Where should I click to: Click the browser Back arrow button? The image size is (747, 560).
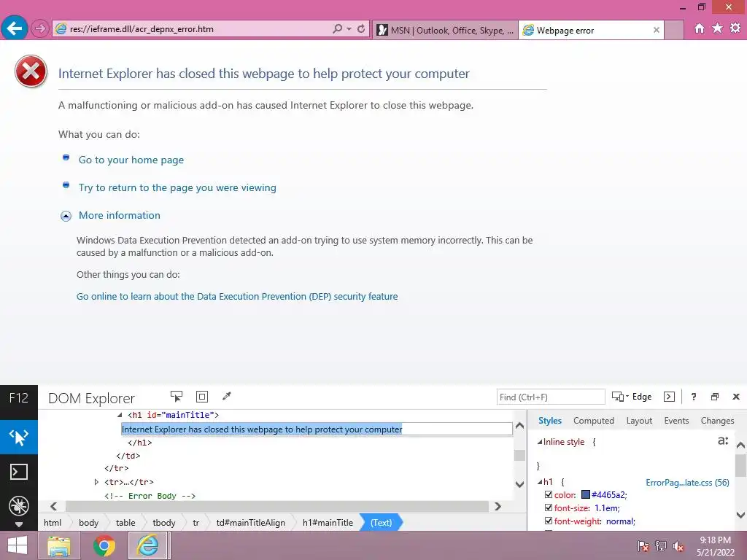[x=15, y=28]
